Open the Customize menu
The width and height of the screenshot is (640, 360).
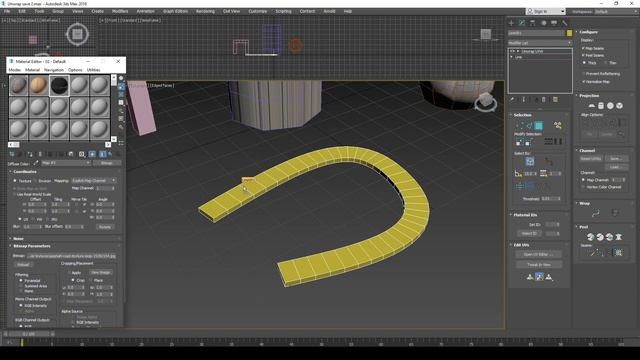point(258,11)
